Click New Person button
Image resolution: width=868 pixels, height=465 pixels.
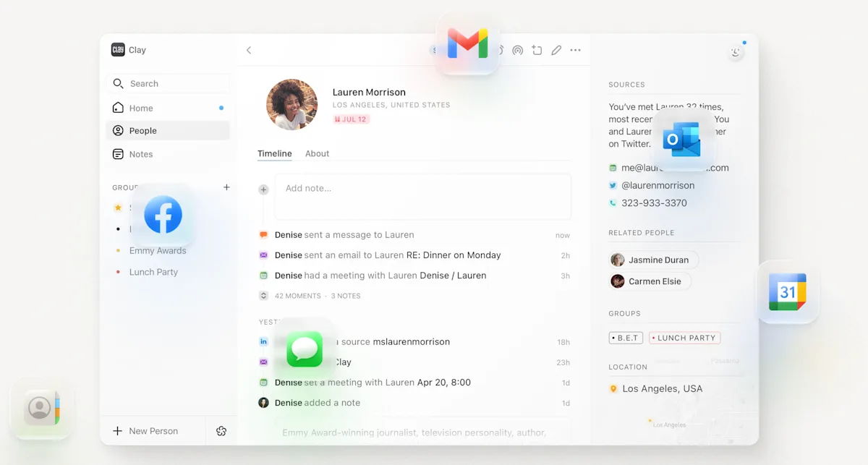145,431
